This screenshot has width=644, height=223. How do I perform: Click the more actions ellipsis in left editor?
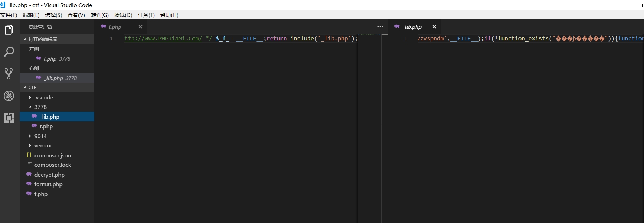coord(380,27)
